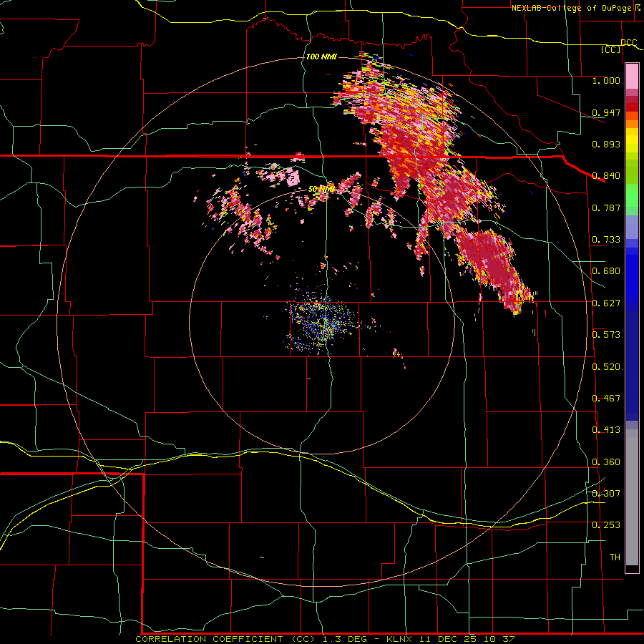The height and width of the screenshot is (644, 644).
Task: Click the 0.947 legend value
Action: coord(606,112)
